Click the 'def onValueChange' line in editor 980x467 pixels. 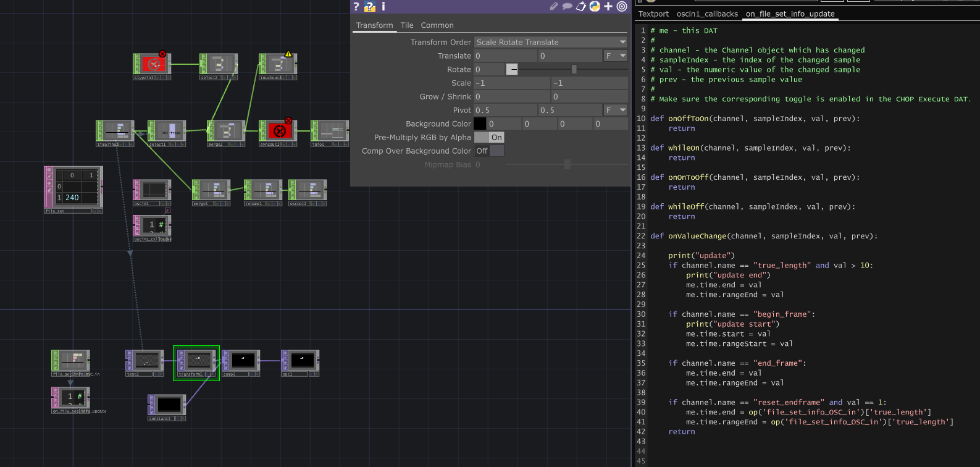click(x=764, y=236)
